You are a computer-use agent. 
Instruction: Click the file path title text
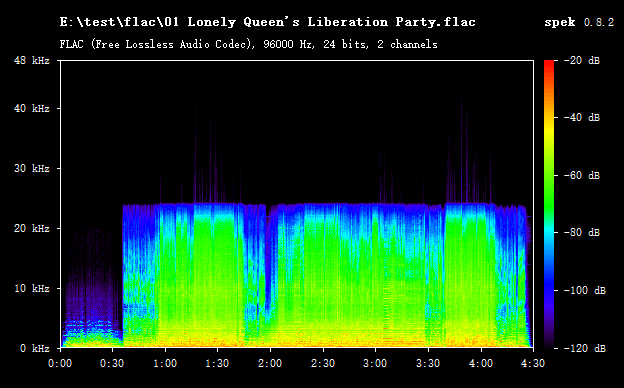pyautogui.click(x=267, y=22)
